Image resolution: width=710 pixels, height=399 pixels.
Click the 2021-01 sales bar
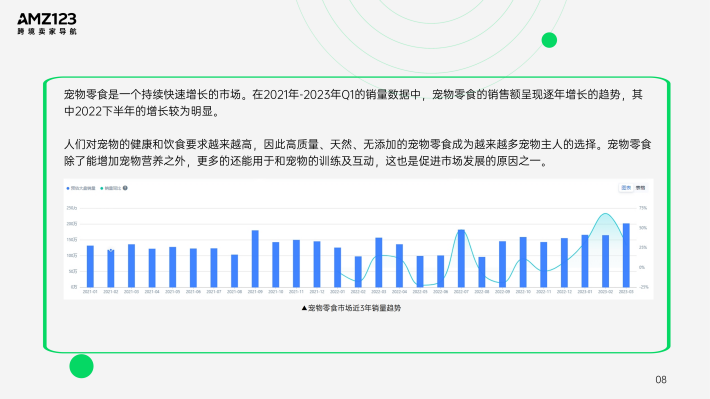pyautogui.click(x=90, y=266)
